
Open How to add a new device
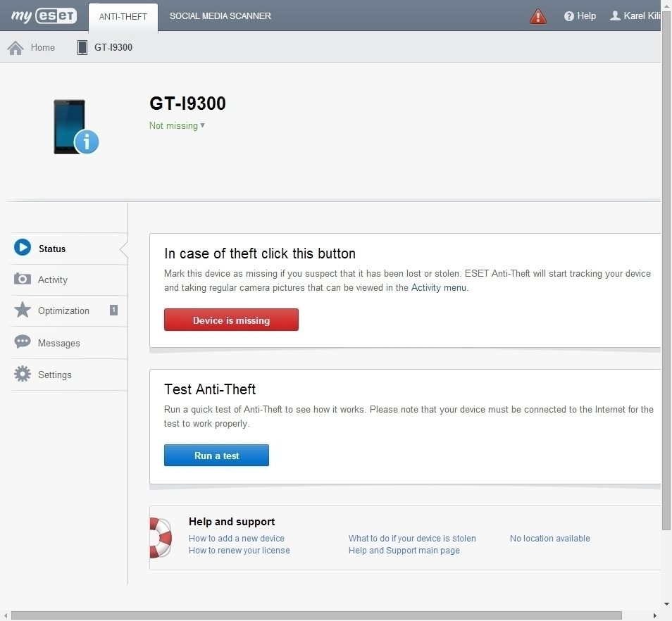click(237, 539)
